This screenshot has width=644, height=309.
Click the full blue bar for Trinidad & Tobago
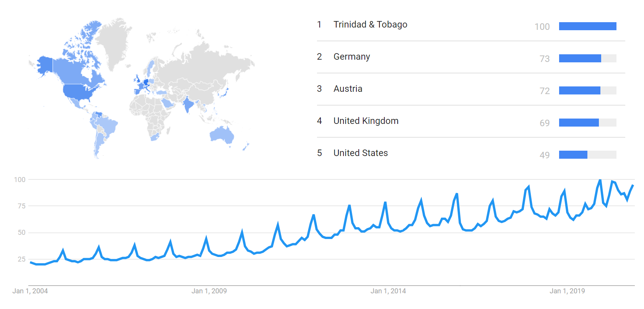click(x=587, y=26)
